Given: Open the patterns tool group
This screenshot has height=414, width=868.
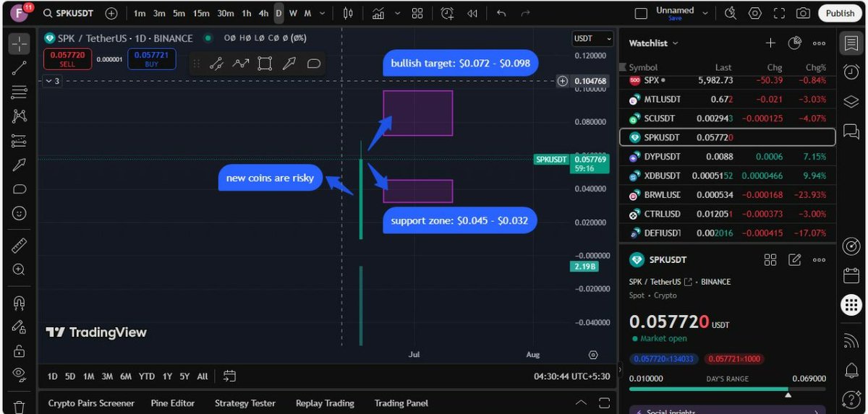Looking at the screenshot, I should [x=20, y=116].
